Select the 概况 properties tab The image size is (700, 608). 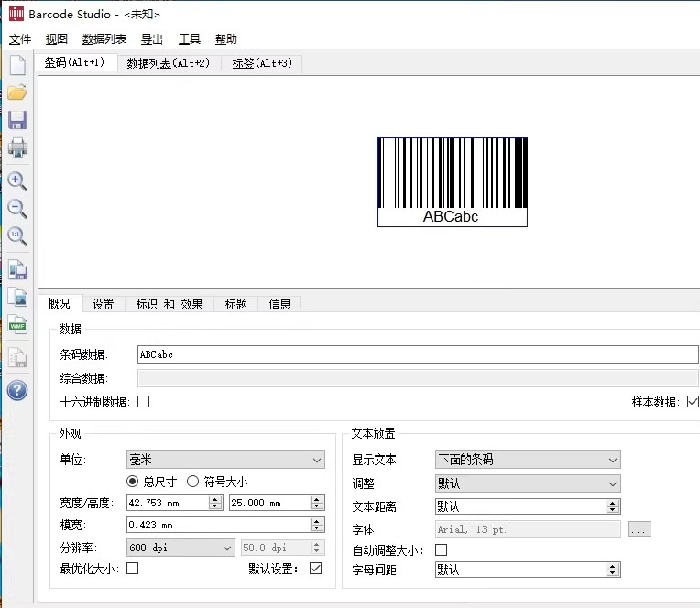pos(60,304)
